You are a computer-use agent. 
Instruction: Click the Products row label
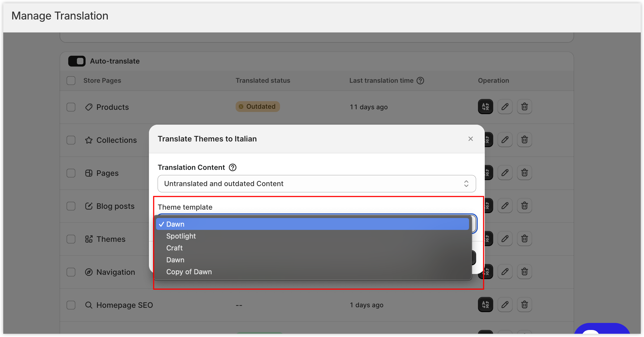[x=113, y=107]
